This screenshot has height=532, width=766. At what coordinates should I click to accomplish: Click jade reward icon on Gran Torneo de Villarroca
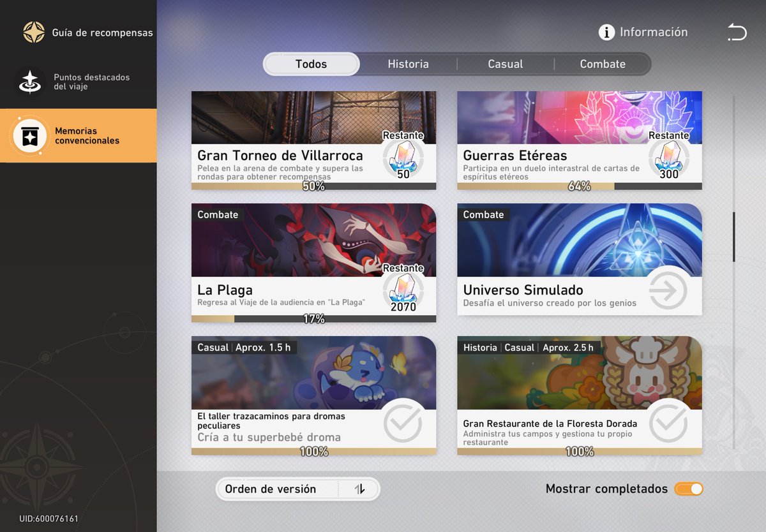coord(403,159)
